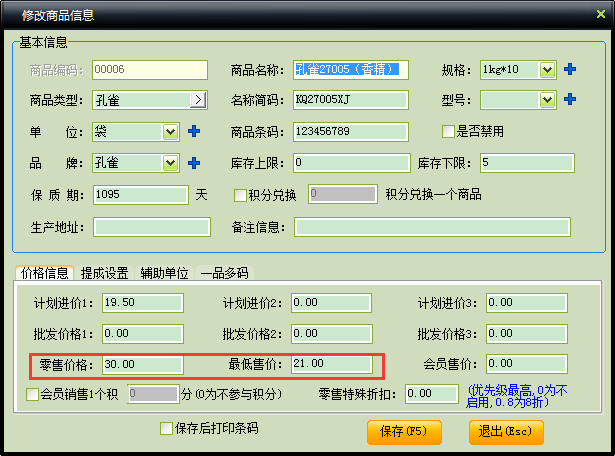Viewport: 615px width, 456px height.
Task: Click the 生产地址 input field
Action: [x=152, y=227]
